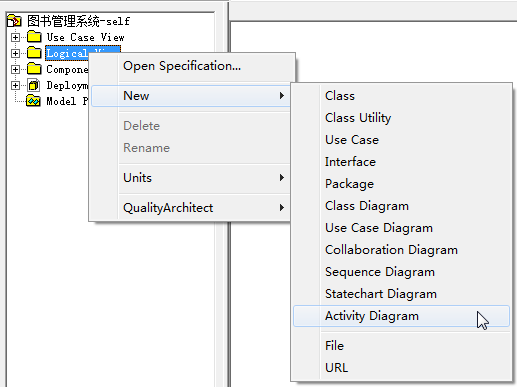Expand the Use Case View tree node
Viewport: 517px width, 387px height.
coord(15,37)
